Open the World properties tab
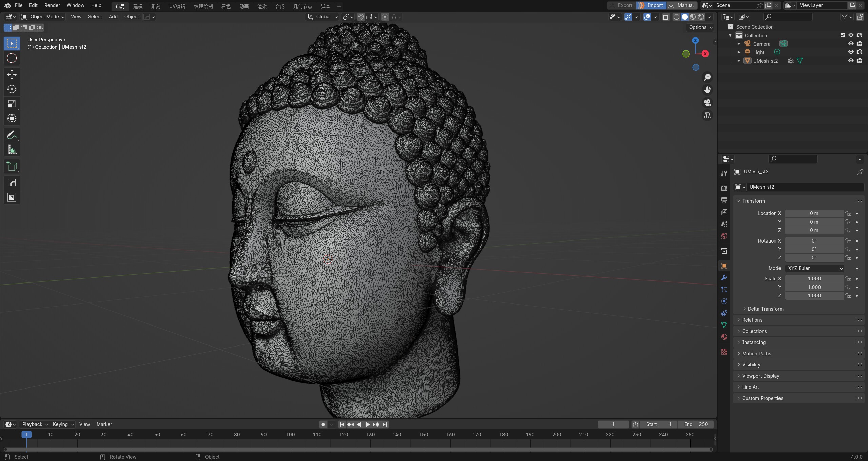868x461 pixels. click(724, 236)
